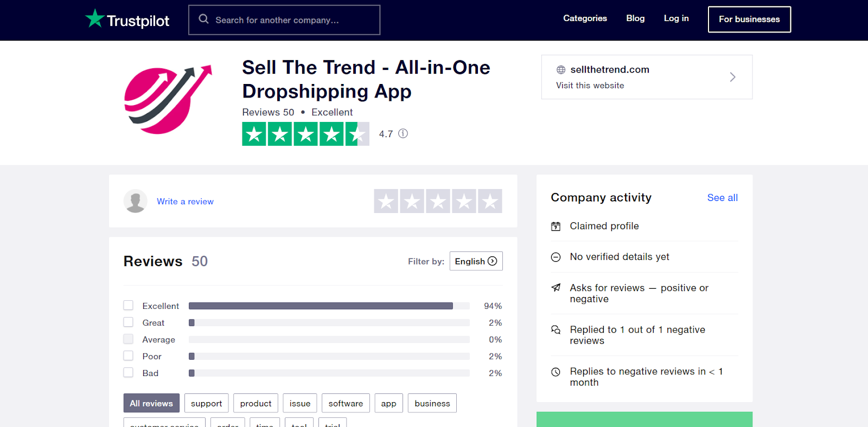868x427 pixels.
Task: Filter reviews by the software tag
Action: [x=346, y=403]
